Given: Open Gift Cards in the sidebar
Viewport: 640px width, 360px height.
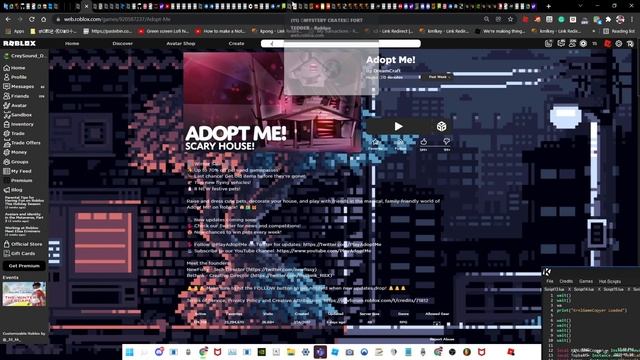Looking at the screenshot, I should (19, 253).
